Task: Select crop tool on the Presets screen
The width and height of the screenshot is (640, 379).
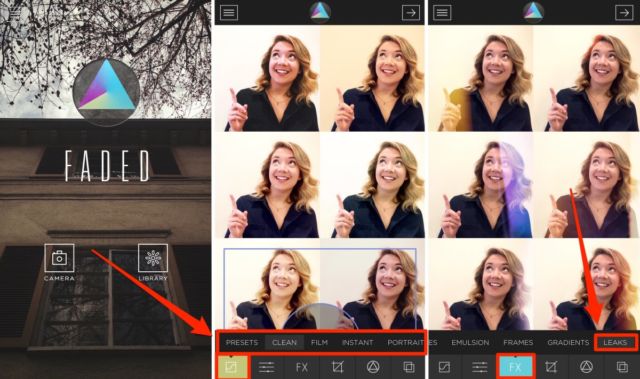Action: 337,367
